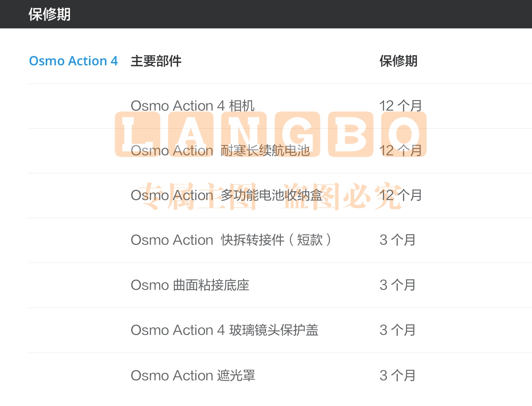Click the LANGBO watermark logo
The image size is (532, 406).
pos(271,134)
